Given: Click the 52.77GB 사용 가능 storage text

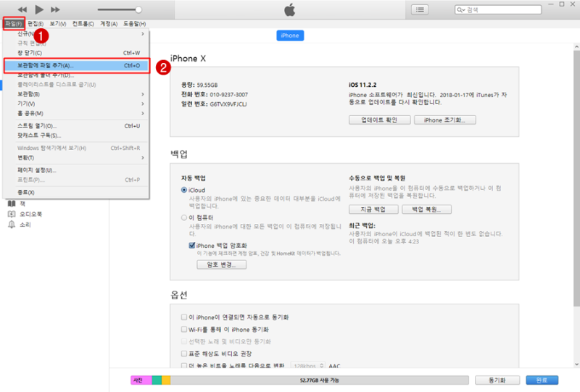Looking at the screenshot, I should (319, 380).
